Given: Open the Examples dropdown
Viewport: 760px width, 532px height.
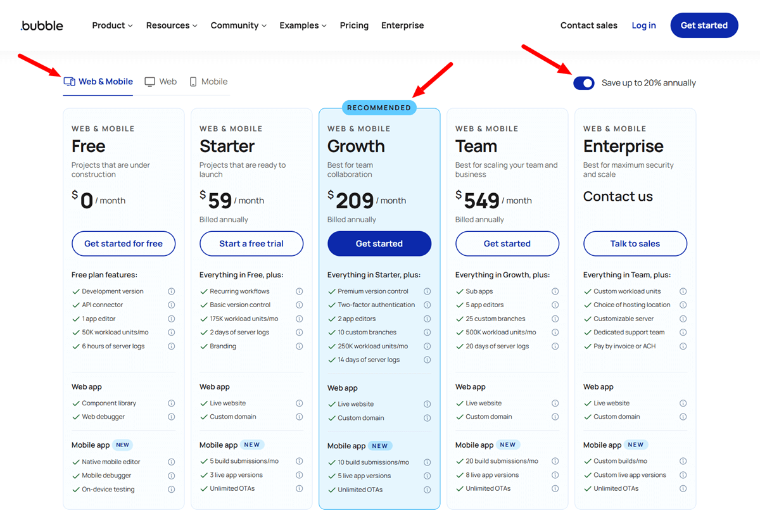Looking at the screenshot, I should tap(303, 25).
